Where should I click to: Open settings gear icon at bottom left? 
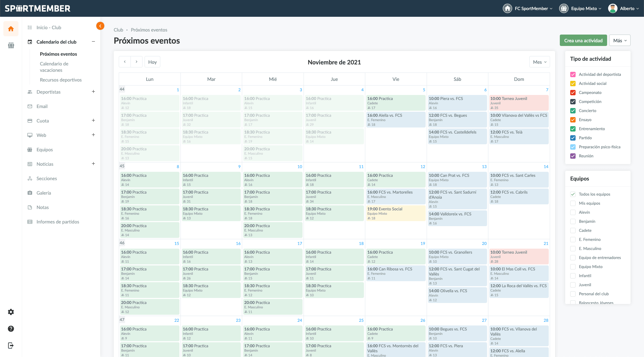(11, 312)
